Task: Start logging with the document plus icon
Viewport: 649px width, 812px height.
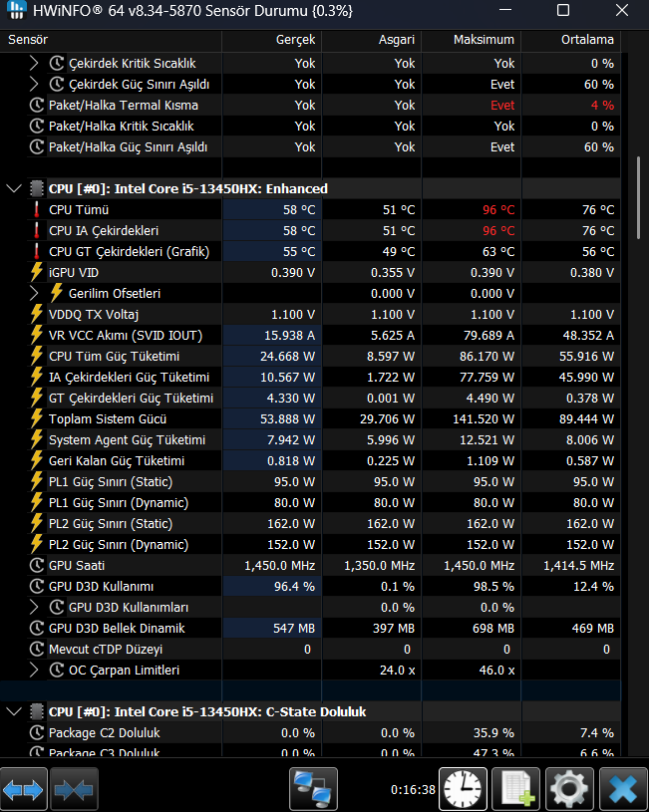Action: click(x=515, y=790)
